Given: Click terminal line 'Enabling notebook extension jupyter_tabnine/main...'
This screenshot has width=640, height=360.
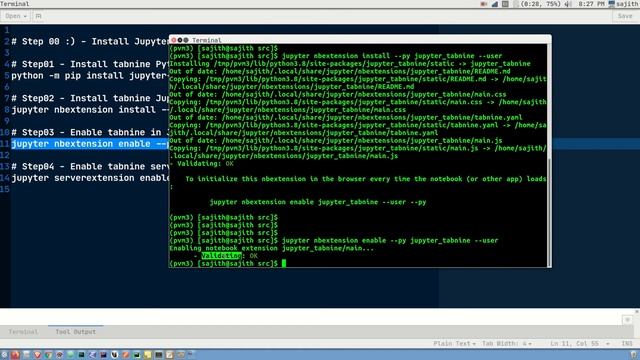Looking at the screenshot, I should pyautogui.click(x=271, y=248).
